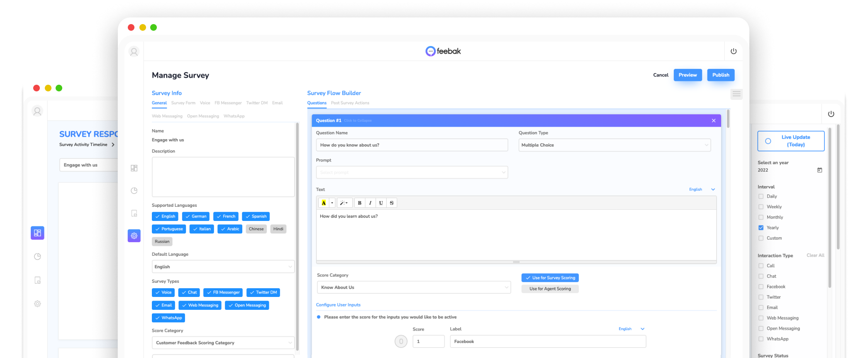Screen dimensions: 868x358
Task: Open the Question Type Multiple Choice dropdown
Action: [614, 145]
